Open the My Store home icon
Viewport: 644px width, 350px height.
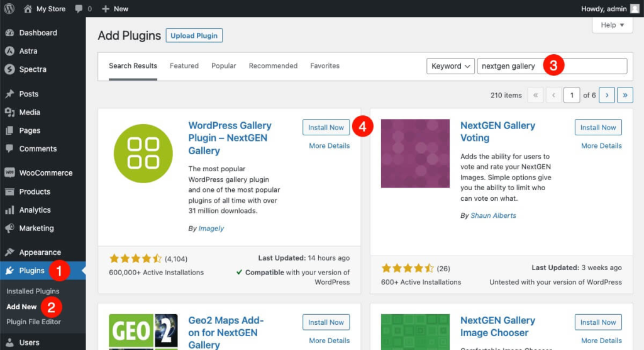point(28,9)
